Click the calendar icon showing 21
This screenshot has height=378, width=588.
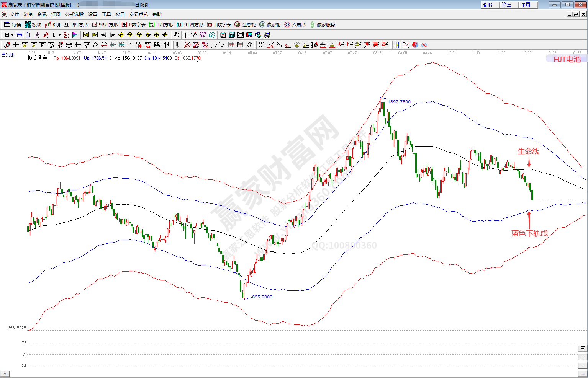pos(223,35)
